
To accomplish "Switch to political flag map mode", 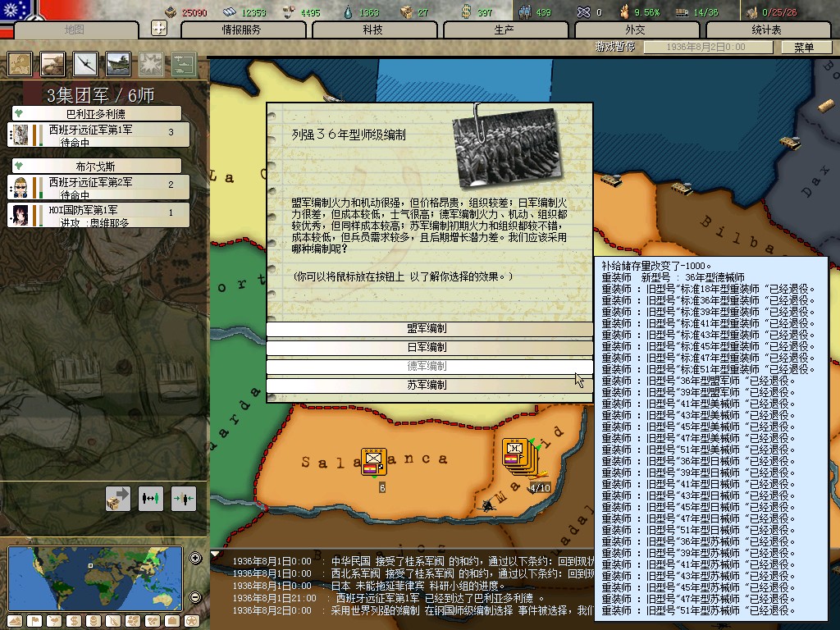I will click(35, 621).
